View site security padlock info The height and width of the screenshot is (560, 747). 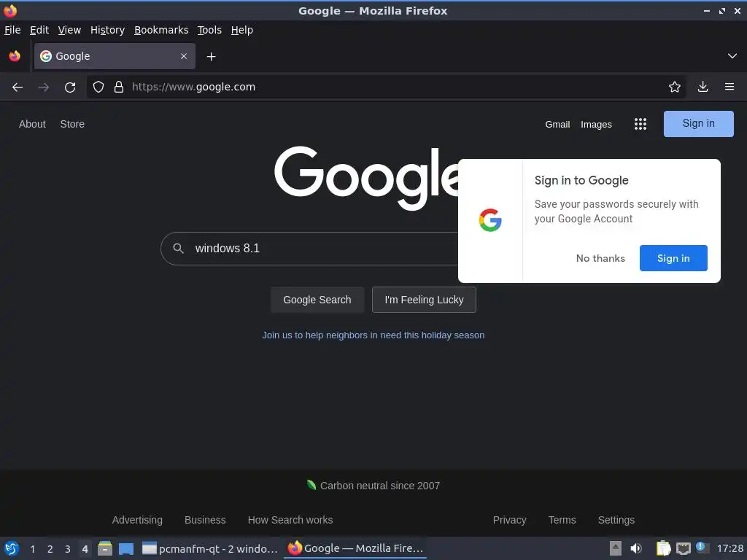pos(119,87)
